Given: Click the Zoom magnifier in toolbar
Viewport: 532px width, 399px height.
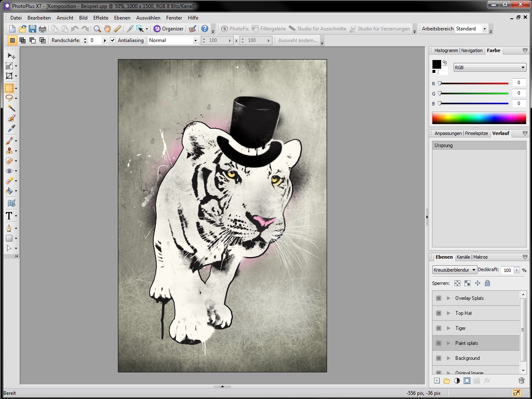Looking at the screenshot, I should coord(97,29).
